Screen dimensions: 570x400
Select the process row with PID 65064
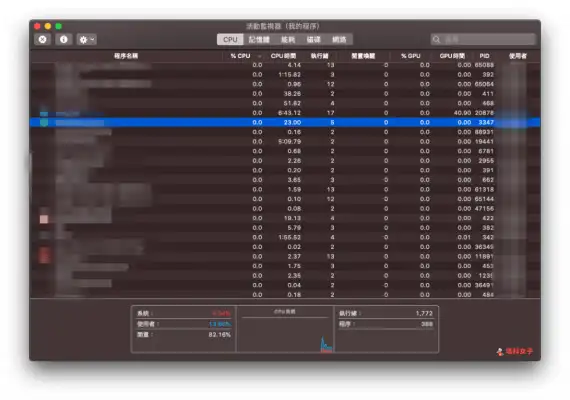coord(285,84)
